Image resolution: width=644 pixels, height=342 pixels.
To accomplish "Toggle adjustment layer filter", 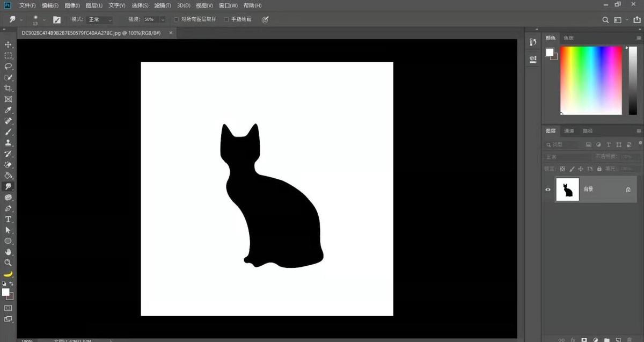I will 598,145.
